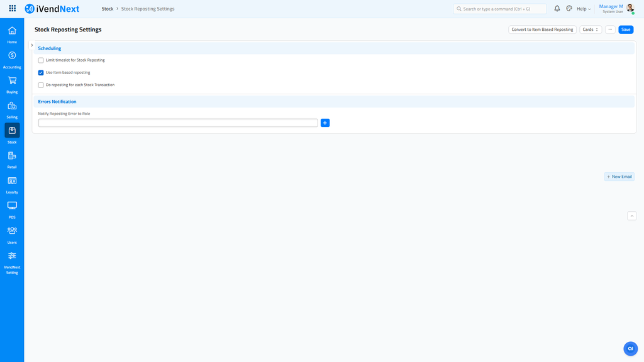This screenshot has height=362, width=644.
Task: Select the Buying cart icon
Action: click(11, 80)
